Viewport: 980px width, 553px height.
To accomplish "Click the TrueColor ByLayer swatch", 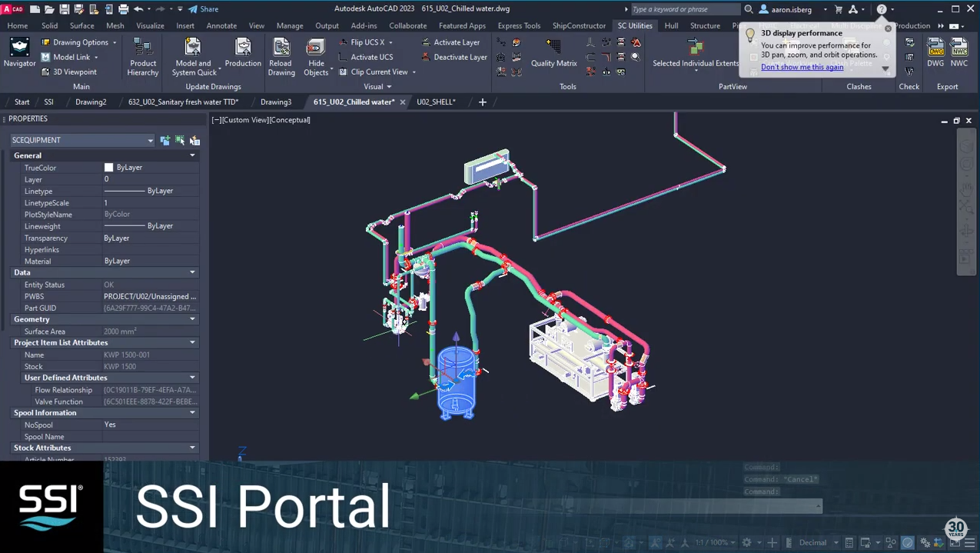I will pyautogui.click(x=108, y=167).
